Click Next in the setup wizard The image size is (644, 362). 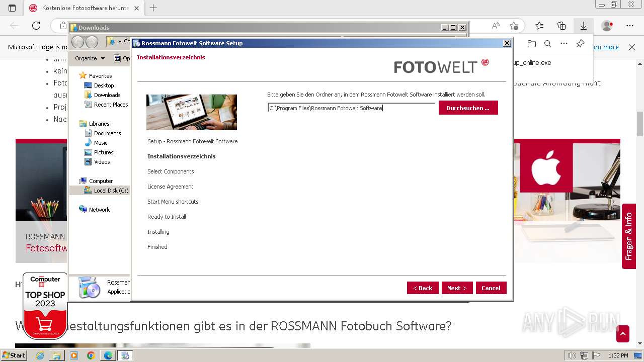click(457, 288)
